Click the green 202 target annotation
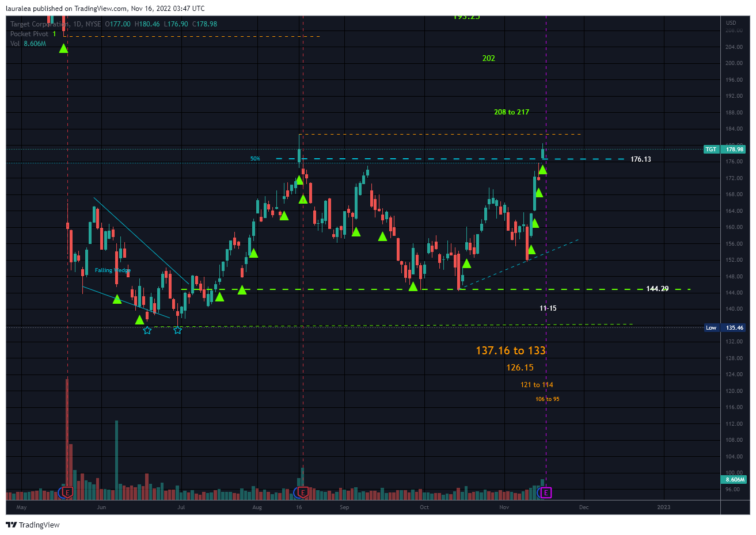This screenshot has height=535, width=756. tap(489, 58)
